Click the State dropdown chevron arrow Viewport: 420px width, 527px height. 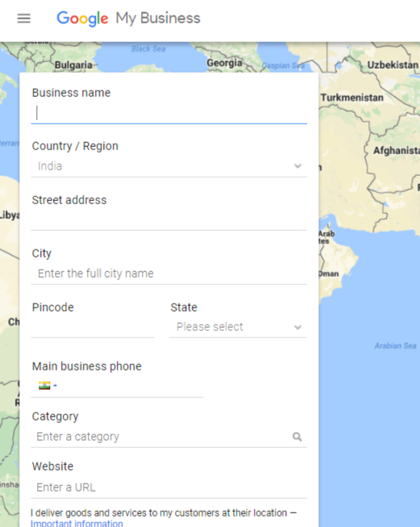[297, 328]
